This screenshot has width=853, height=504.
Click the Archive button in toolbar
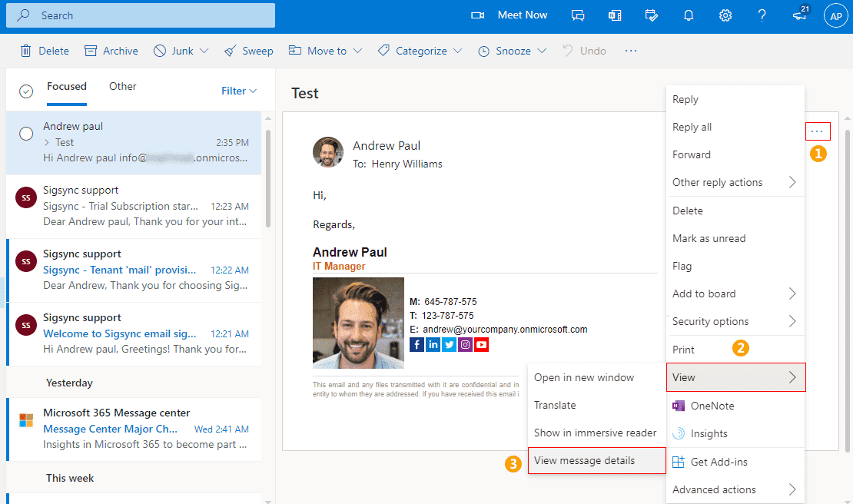111,51
